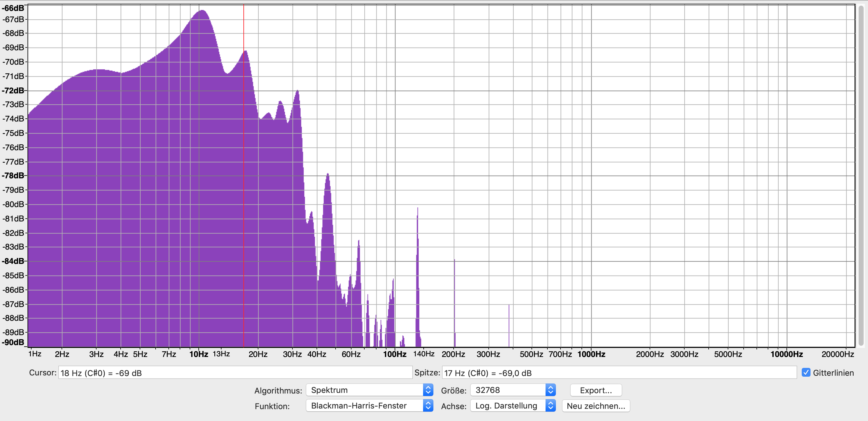868x421 pixels.
Task: Click the vertical scrollbar beside the spectrum
Action: [x=861, y=175]
